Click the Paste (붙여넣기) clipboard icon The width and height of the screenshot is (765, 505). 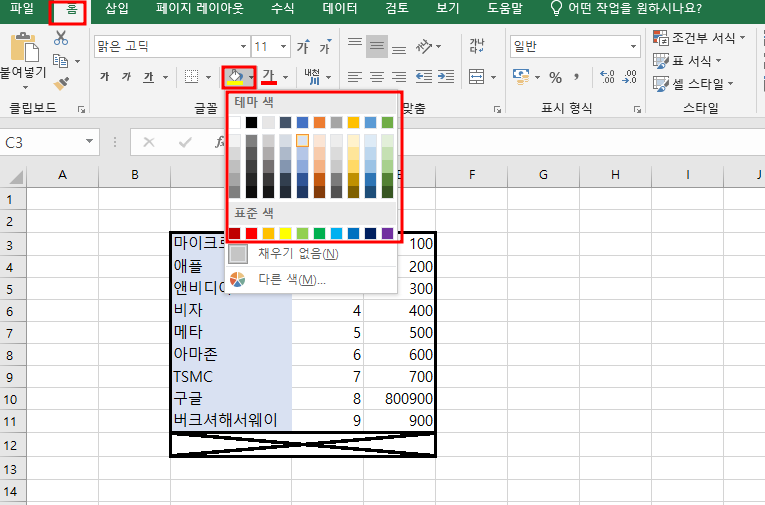pyautogui.click(x=24, y=47)
